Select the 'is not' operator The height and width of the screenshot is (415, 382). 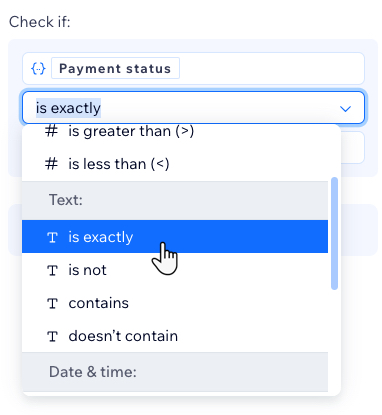pos(175,270)
